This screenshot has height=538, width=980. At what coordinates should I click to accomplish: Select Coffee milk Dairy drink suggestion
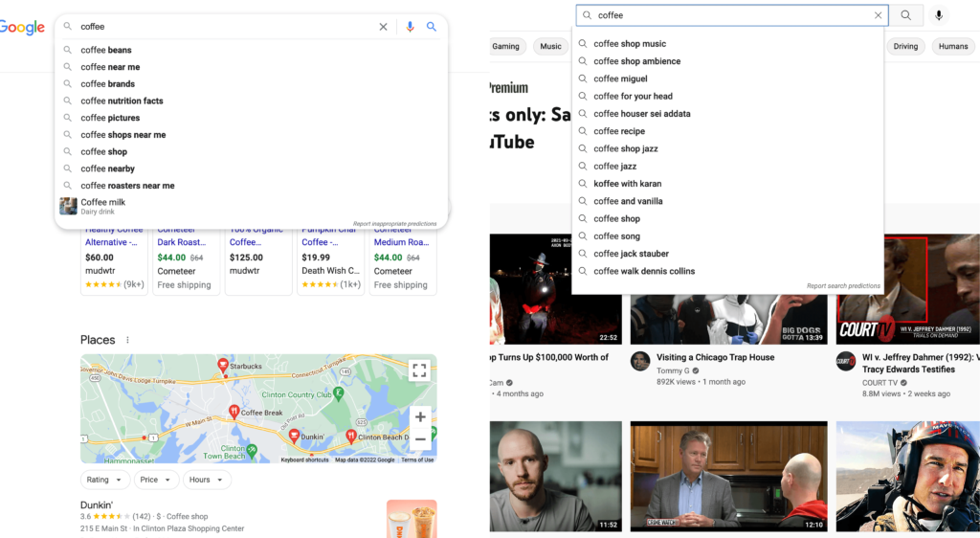pyautogui.click(x=252, y=206)
